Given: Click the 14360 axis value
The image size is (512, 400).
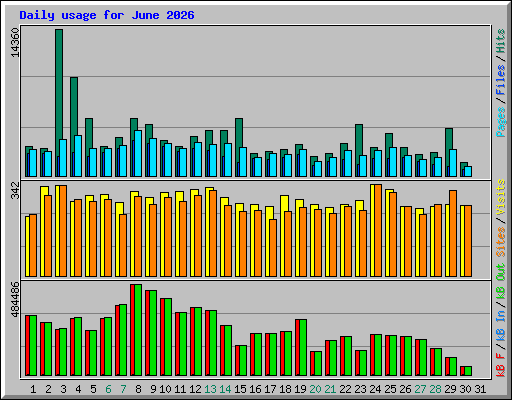Looking at the screenshot, I should 15,43.
